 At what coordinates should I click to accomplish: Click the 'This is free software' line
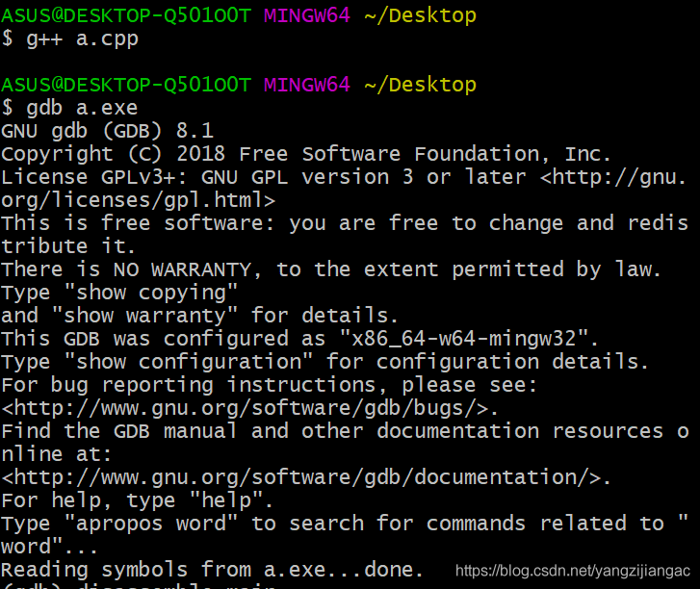tap(345, 223)
